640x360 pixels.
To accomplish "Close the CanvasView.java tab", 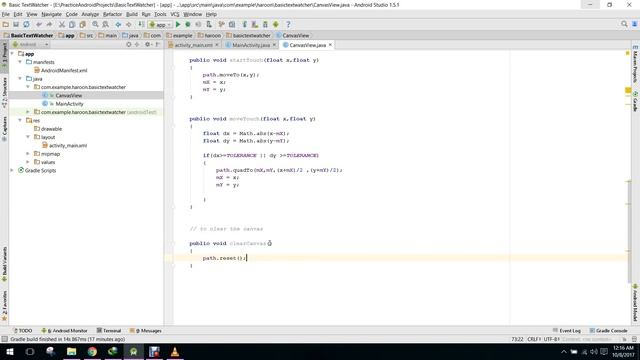I will [x=330, y=45].
